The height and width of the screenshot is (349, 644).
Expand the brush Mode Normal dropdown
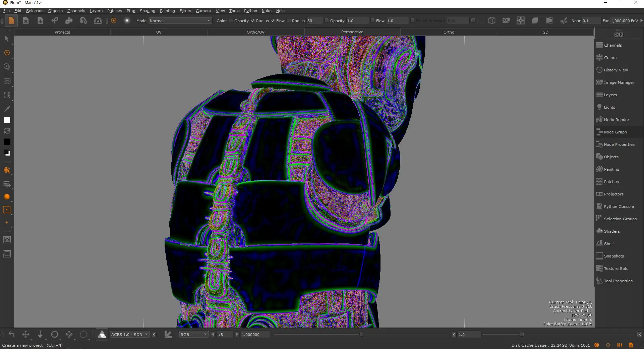pyautogui.click(x=180, y=21)
